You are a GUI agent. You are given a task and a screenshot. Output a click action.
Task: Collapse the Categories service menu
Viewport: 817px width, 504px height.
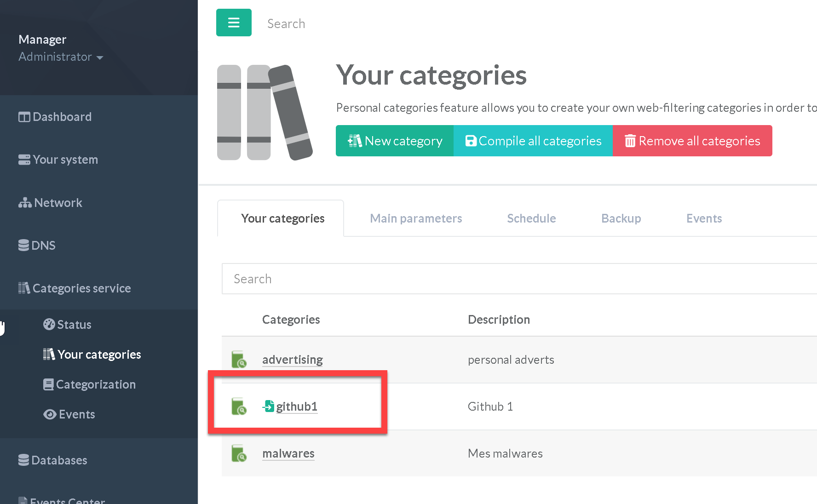coord(75,288)
